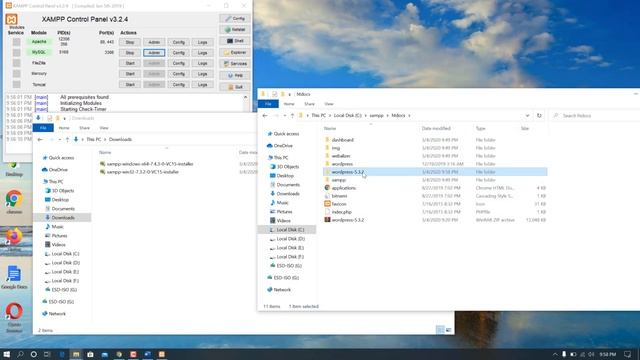
Task: Open Chrome desktop shortcut
Action: 14,202
